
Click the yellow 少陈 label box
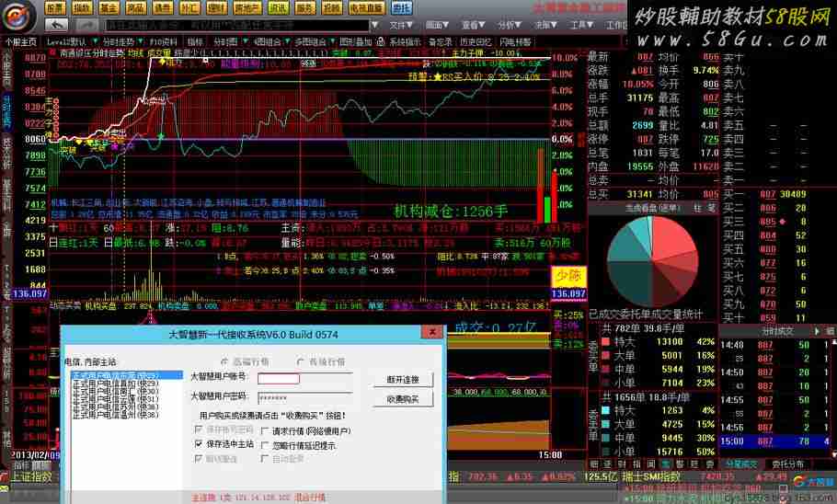568,276
